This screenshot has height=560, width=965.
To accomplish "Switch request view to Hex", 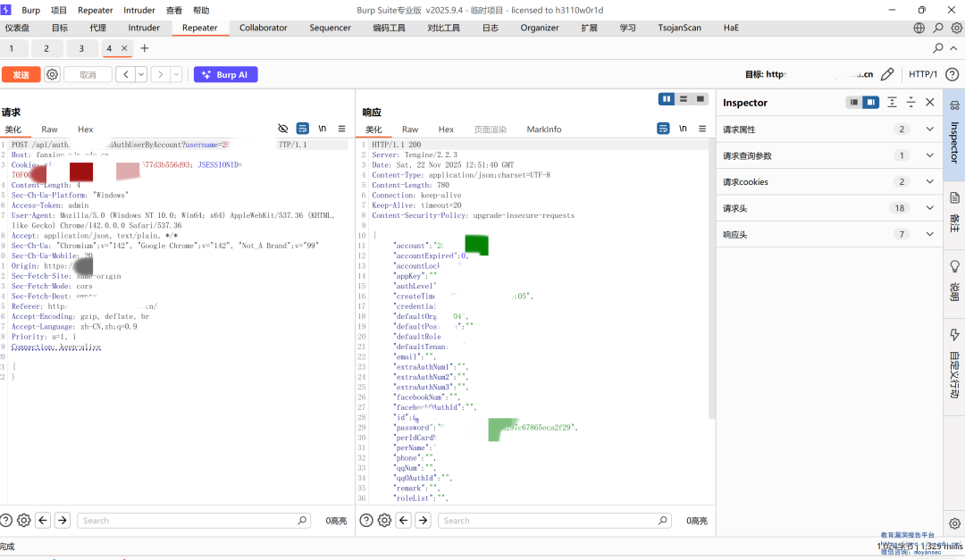I will (86, 130).
